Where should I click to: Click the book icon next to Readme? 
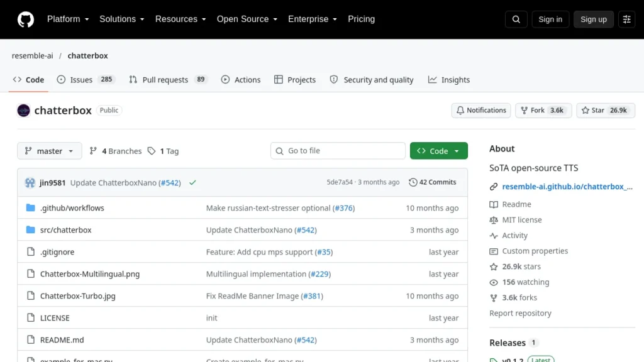click(494, 204)
